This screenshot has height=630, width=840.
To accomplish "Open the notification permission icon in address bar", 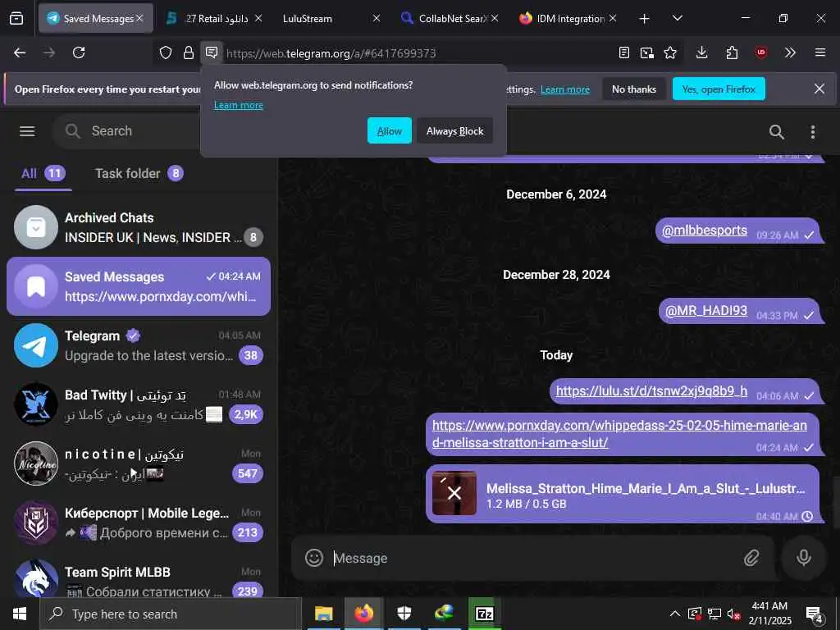I will pyautogui.click(x=212, y=52).
